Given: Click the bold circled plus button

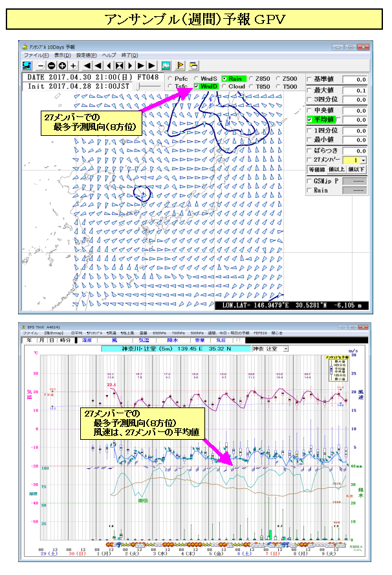Looking at the screenshot, I should [62, 65].
